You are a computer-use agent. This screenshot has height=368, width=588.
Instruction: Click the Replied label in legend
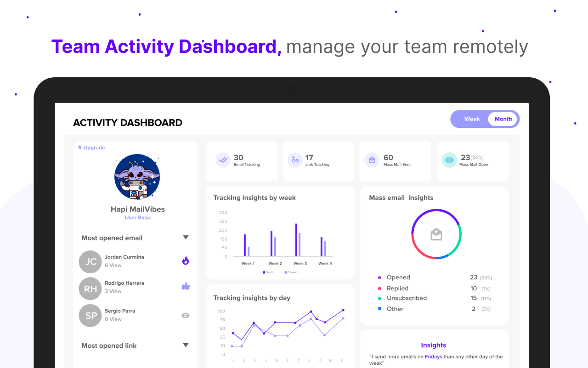(397, 288)
